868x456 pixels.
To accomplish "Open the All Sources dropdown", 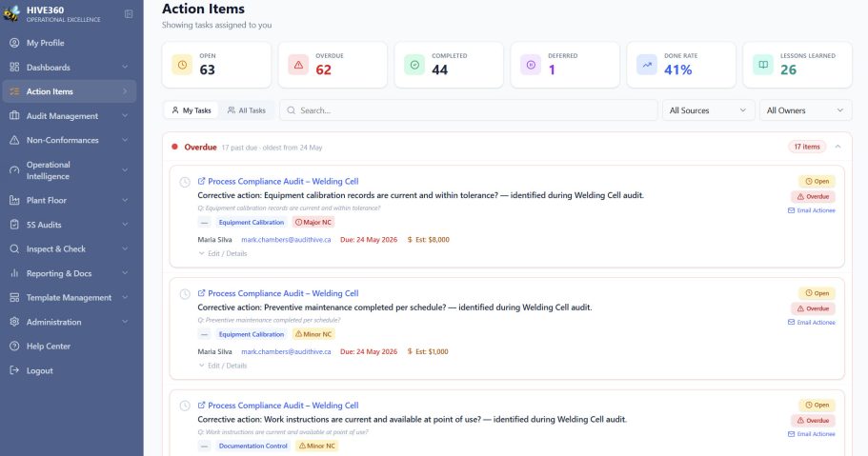I will pos(708,110).
